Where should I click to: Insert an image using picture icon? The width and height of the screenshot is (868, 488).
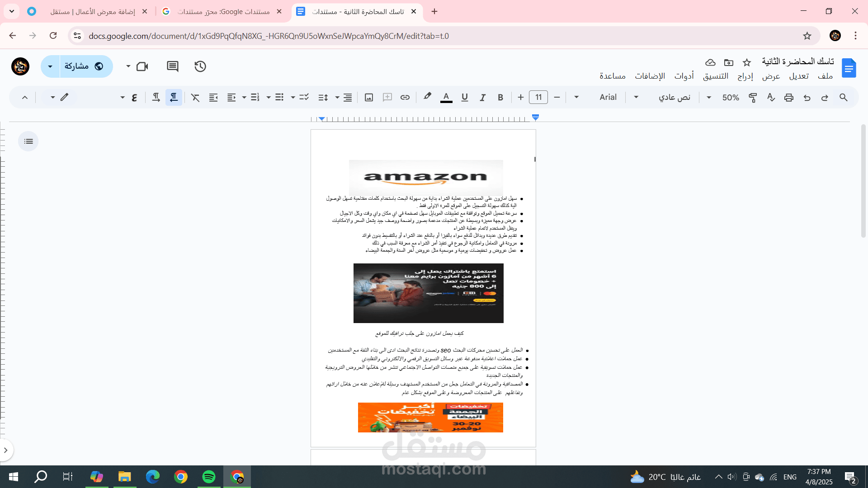[369, 97]
